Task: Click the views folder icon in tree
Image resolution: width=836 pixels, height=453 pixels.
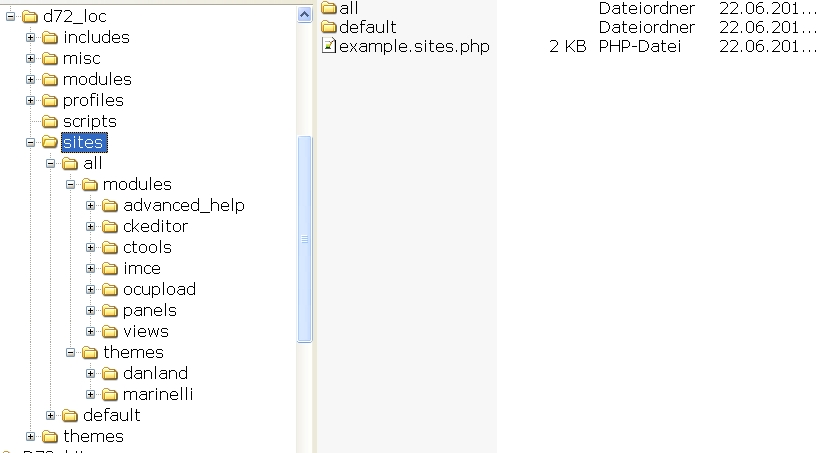Action: 110,332
